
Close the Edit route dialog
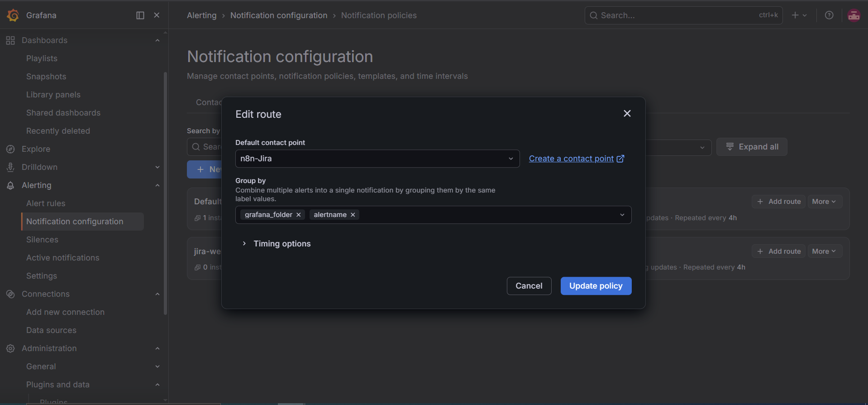tap(627, 113)
